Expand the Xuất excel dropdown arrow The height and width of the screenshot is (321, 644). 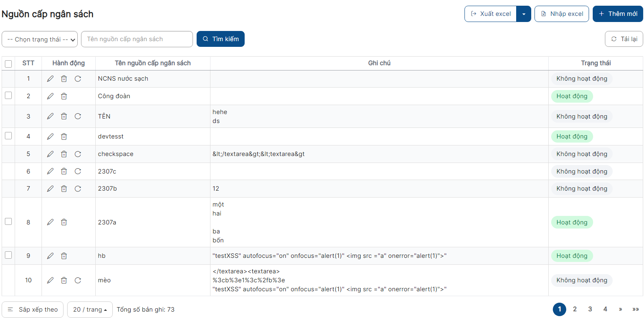[x=524, y=14]
